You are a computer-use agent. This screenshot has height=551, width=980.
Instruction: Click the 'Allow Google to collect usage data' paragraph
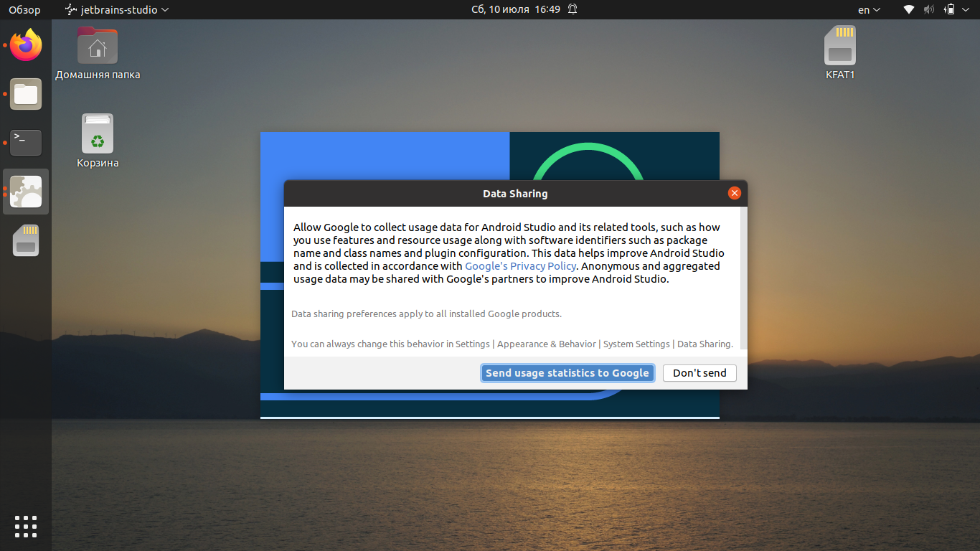click(x=509, y=253)
